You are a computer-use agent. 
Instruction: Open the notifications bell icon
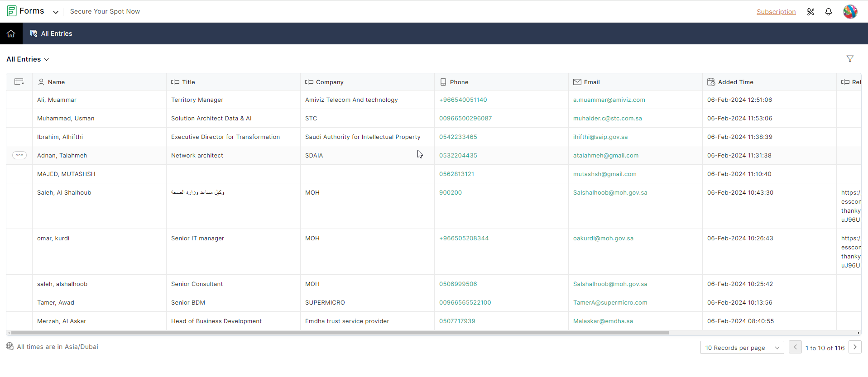tap(829, 12)
